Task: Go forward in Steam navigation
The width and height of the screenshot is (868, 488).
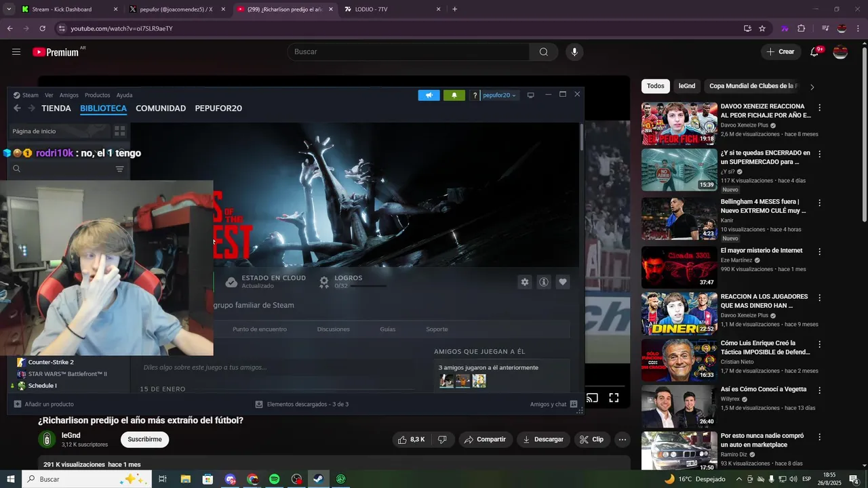Action: 31,108
